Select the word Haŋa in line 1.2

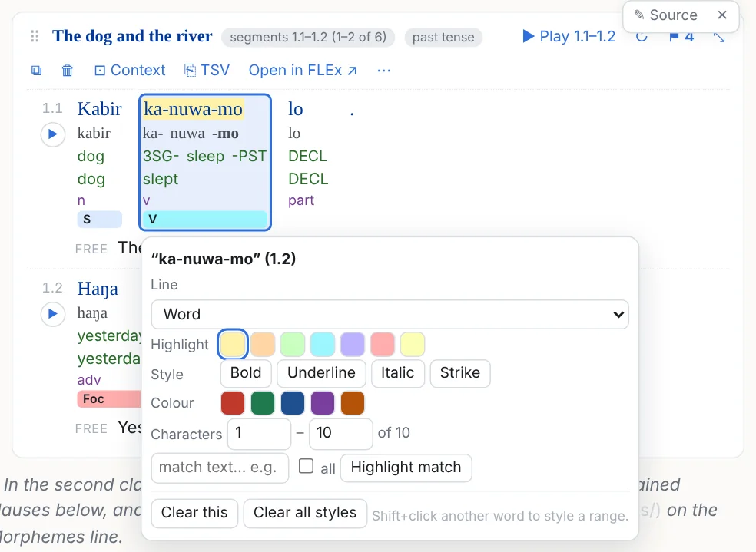98,289
